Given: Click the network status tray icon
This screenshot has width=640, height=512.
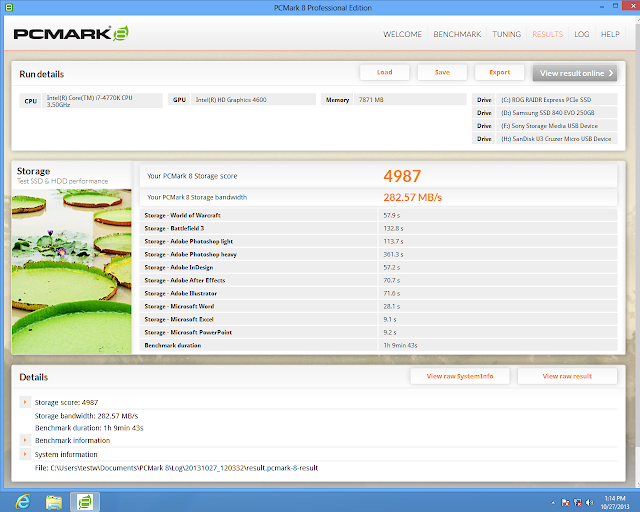Looking at the screenshot, I should pyautogui.click(x=578, y=503).
